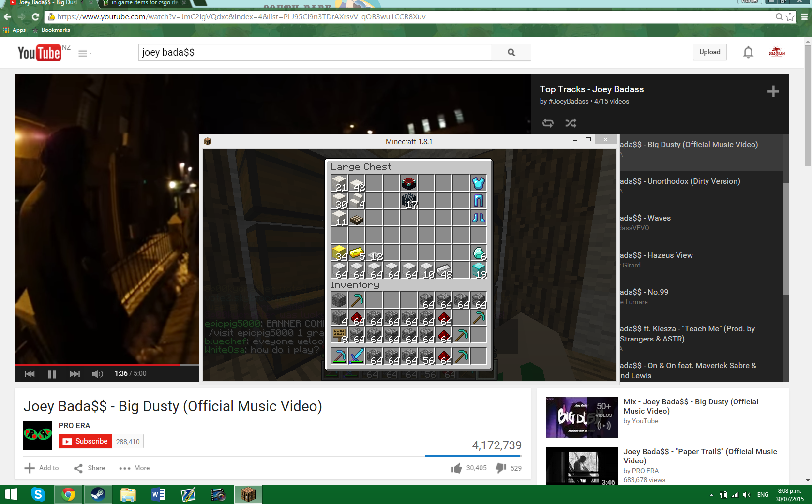Open the PRO ERA channel link

(x=75, y=426)
